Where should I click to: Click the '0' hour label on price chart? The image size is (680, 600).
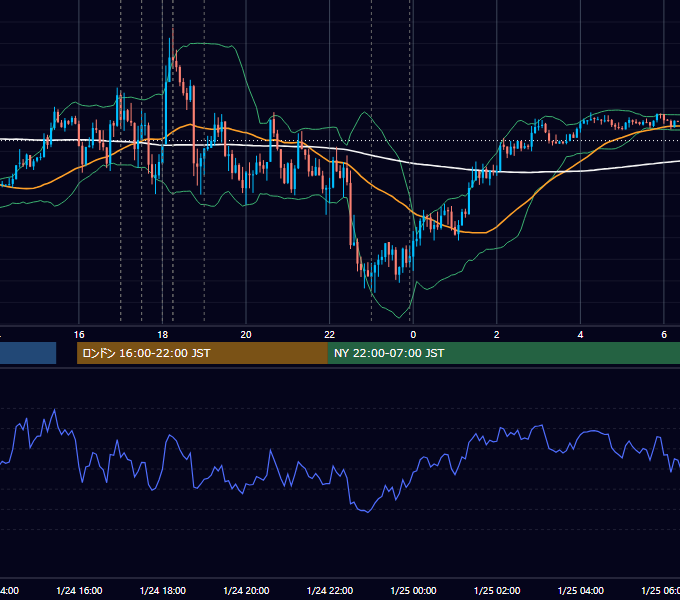[x=413, y=335]
